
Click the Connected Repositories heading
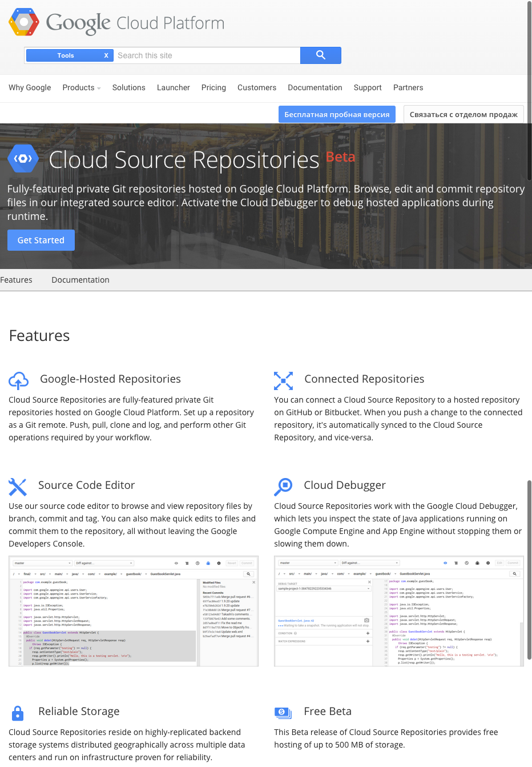(x=364, y=379)
